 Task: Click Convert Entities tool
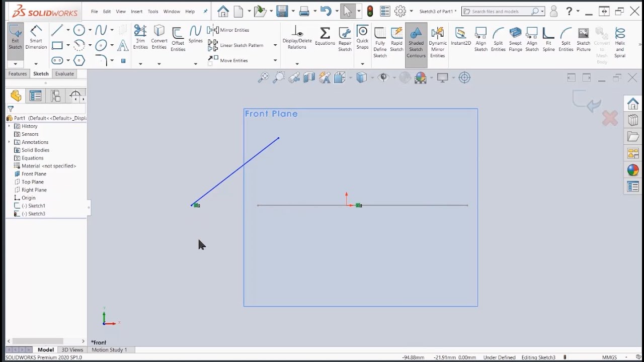(159, 38)
